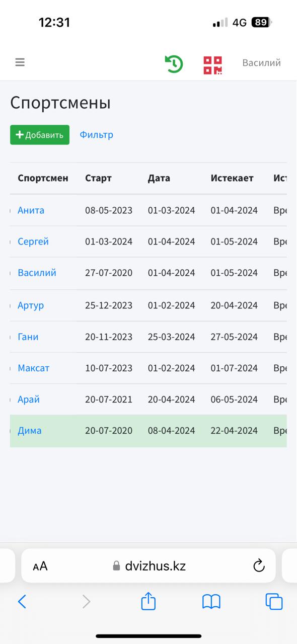
Task: Show open Safari tabs
Action: pyautogui.click(x=274, y=601)
